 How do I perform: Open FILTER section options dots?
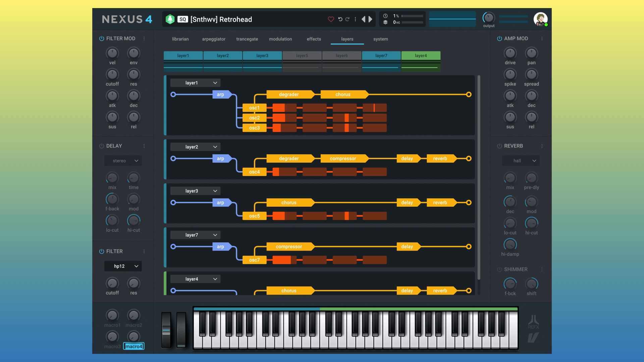tap(144, 251)
